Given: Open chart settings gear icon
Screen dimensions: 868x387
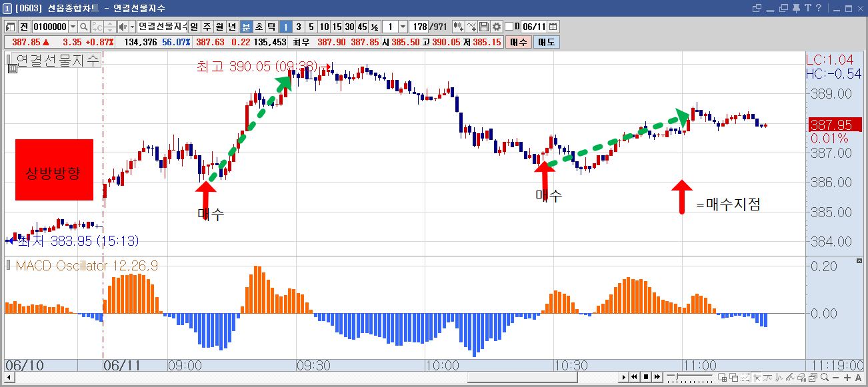Looking at the screenshot, I should (496, 27).
